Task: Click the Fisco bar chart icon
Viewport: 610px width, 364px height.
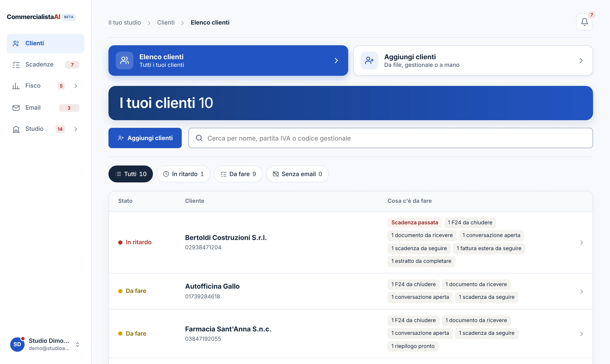Action: click(x=16, y=86)
